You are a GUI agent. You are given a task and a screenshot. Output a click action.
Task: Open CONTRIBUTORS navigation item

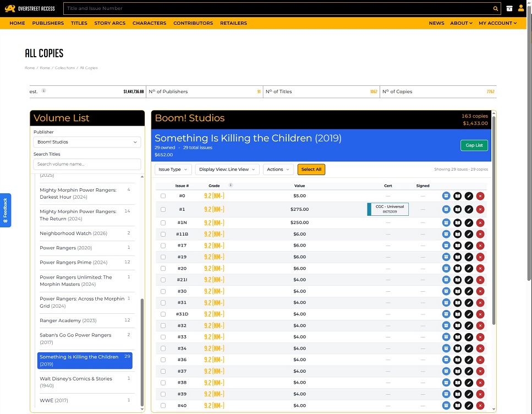(x=193, y=23)
